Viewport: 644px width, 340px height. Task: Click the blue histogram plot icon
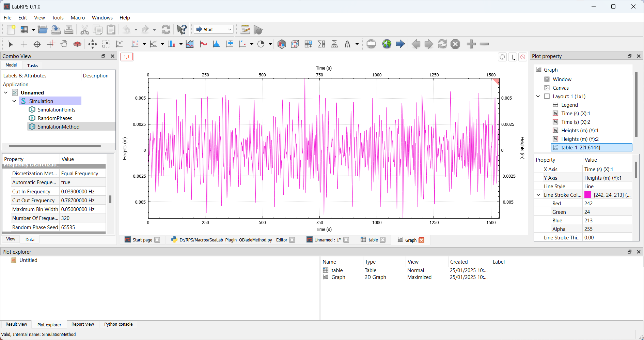click(216, 44)
